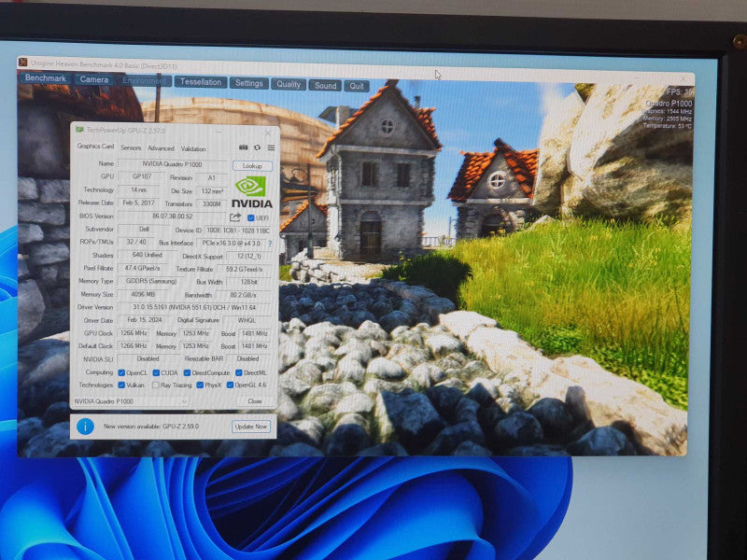
Task: Click the Lookup button
Action: pyautogui.click(x=252, y=166)
